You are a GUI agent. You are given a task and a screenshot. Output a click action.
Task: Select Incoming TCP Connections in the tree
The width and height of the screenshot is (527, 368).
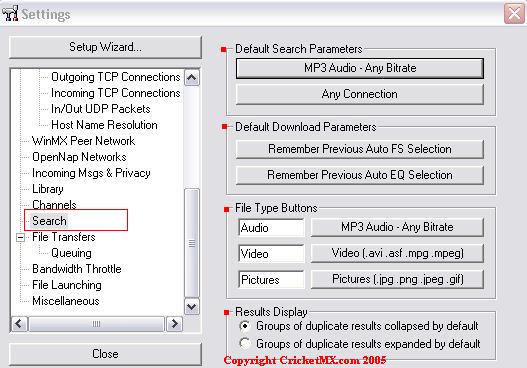(x=116, y=93)
